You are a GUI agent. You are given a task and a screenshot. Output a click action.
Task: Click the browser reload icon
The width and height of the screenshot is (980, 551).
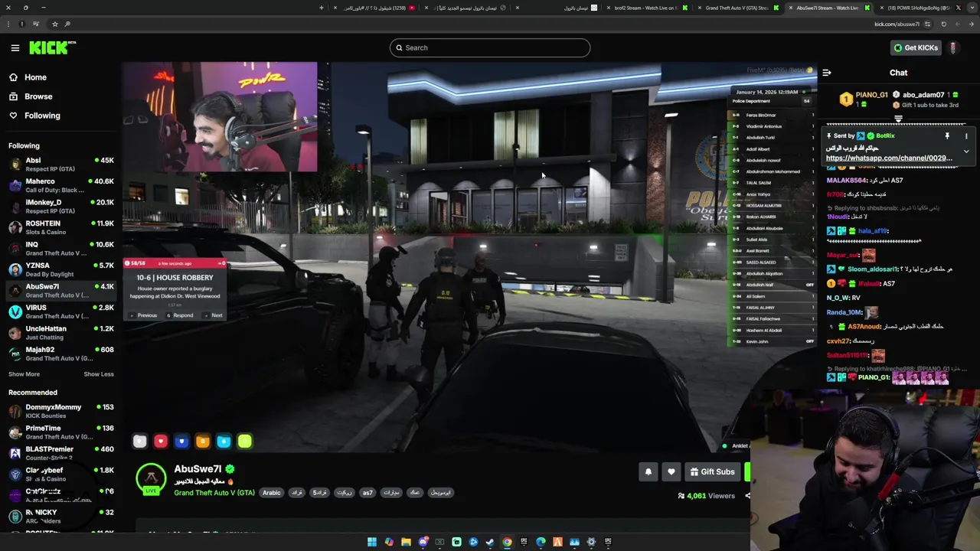(x=943, y=24)
